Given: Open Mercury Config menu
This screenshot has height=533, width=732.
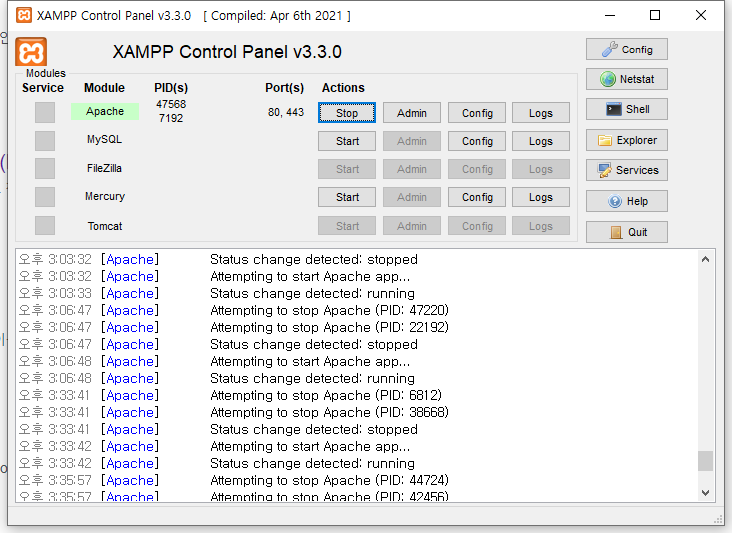Looking at the screenshot, I should click(477, 197).
